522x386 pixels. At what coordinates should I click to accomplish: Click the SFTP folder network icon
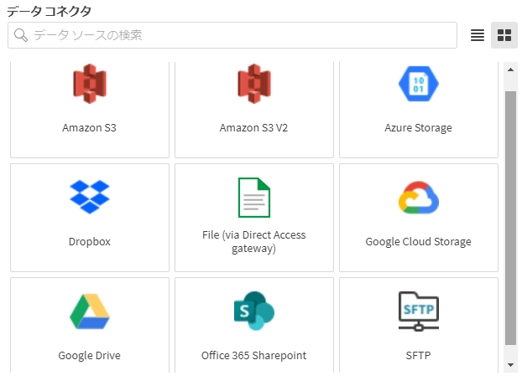[418, 311]
